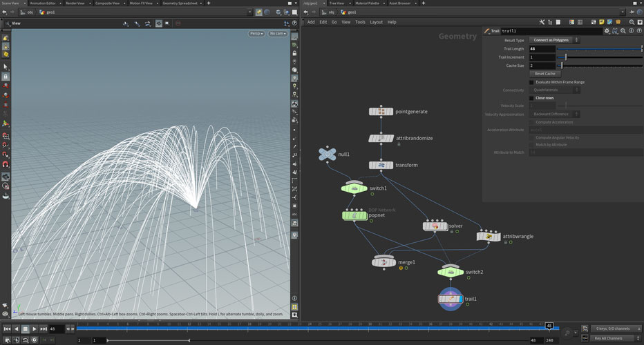This screenshot has width=644, height=345.
Task: Switch to the Geometry Spreadsheet tab
Action: [x=180, y=3]
